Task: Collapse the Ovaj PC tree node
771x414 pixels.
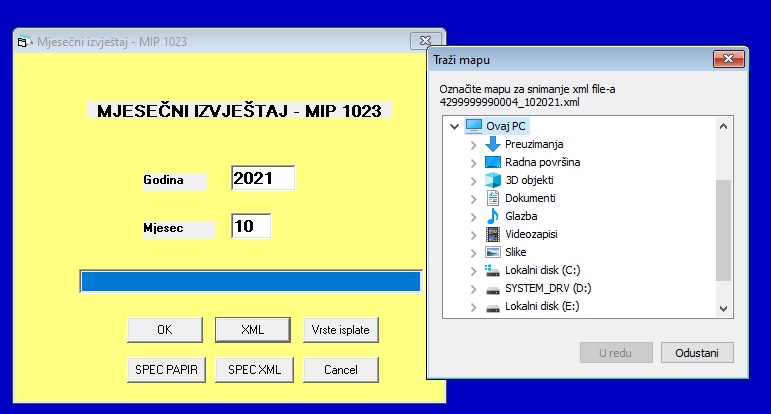Action: [455, 127]
